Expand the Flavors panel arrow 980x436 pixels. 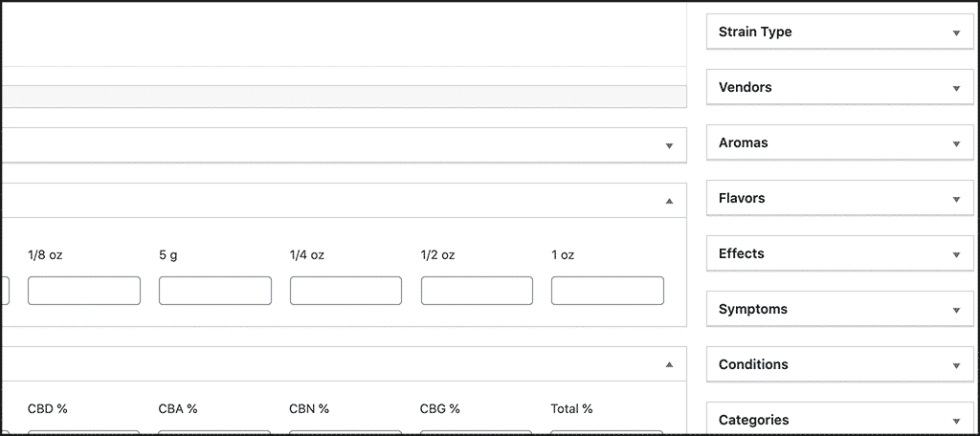(x=956, y=199)
